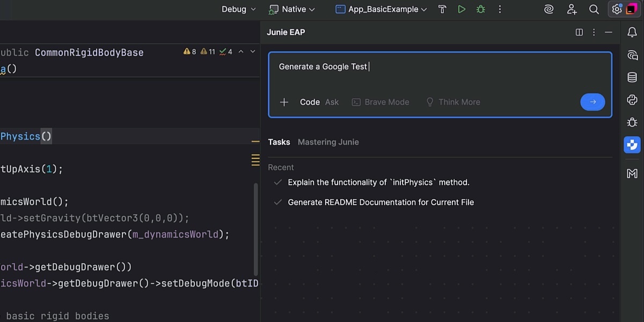The image size is (644, 322).
Task: Click the split view icon in the Junie header
Action: [579, 32]
